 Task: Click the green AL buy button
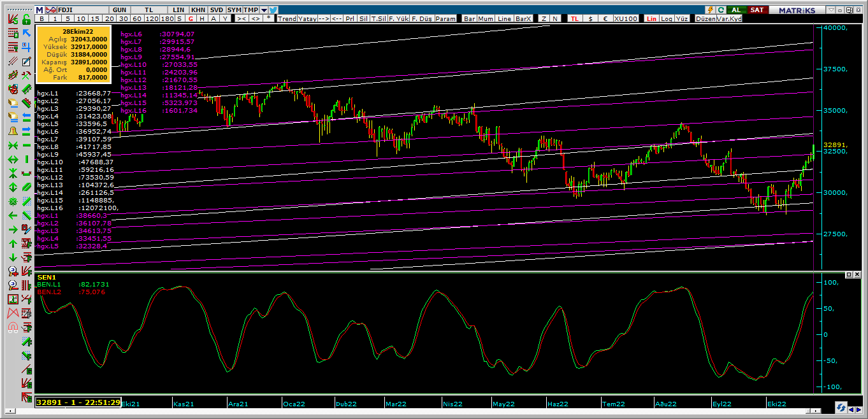pos(736,10)
